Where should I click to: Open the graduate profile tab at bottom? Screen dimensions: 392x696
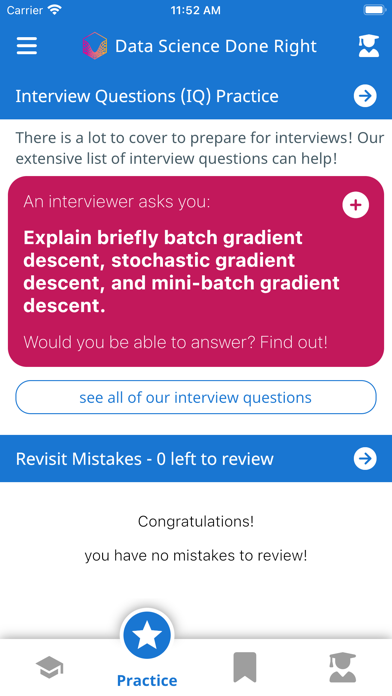(342, 667)
